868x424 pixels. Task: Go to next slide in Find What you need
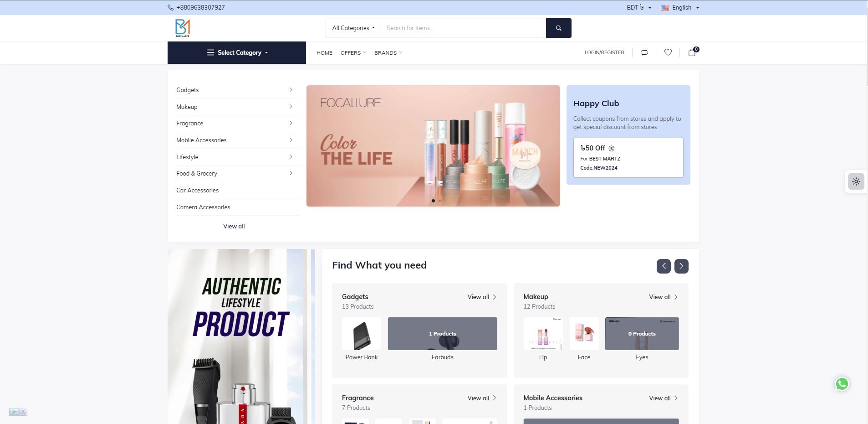[681, 266]
